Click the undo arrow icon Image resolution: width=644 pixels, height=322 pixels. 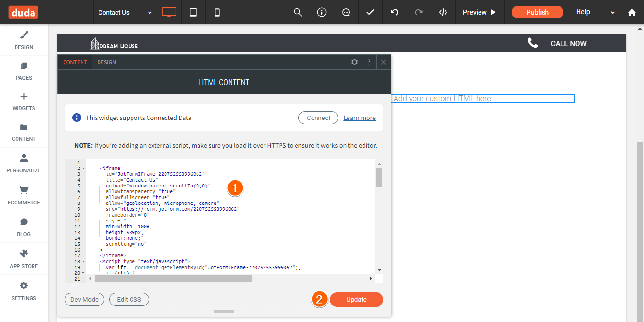point(395,12)
